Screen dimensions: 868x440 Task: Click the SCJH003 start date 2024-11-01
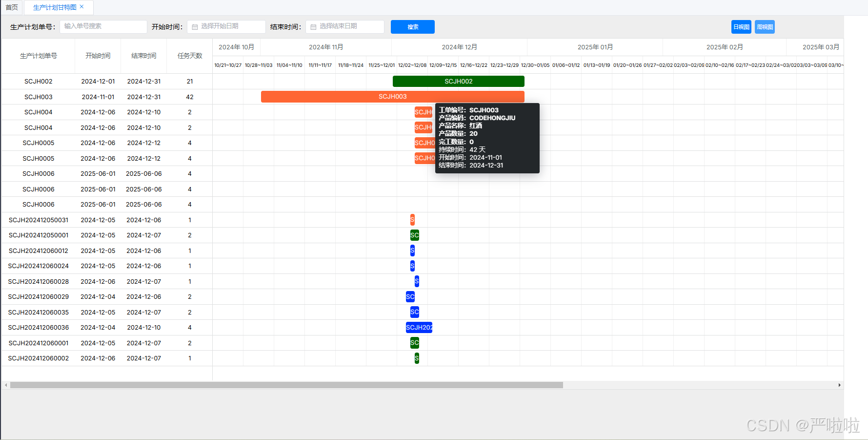coord(98,97)
